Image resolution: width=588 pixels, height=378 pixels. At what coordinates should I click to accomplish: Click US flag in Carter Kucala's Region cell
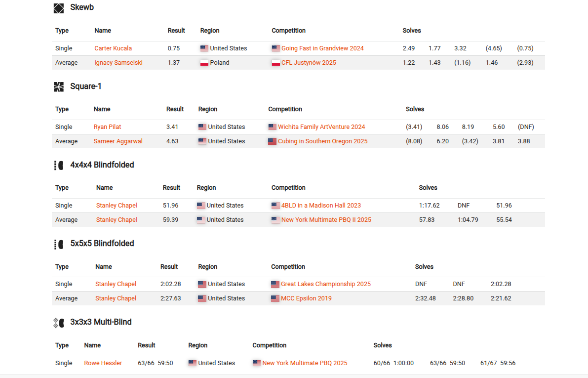pyautogui.click(x=204, y=48)
